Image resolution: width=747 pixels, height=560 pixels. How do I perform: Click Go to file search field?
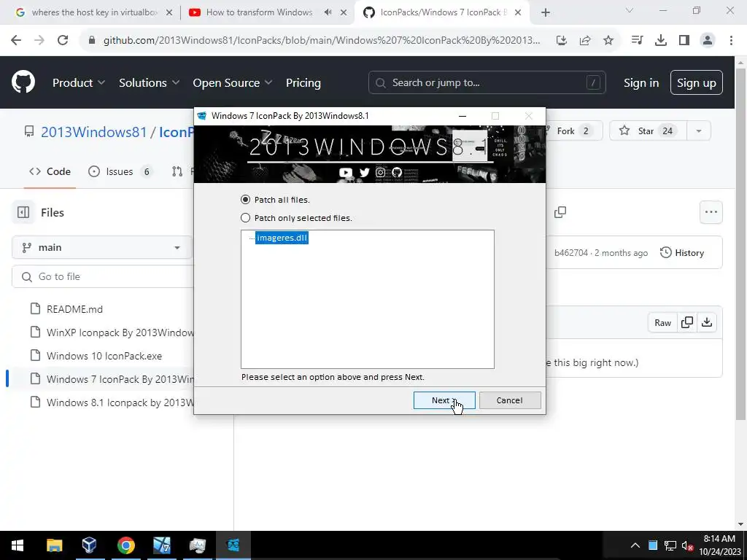pyautogui.click(x=102, y=276)
